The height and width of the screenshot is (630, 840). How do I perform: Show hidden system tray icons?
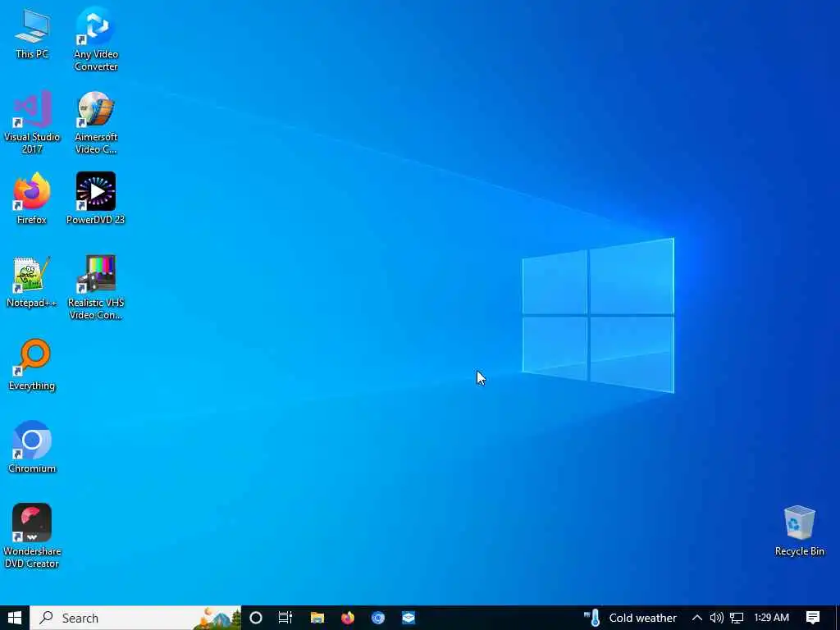(x=696, y=618)
